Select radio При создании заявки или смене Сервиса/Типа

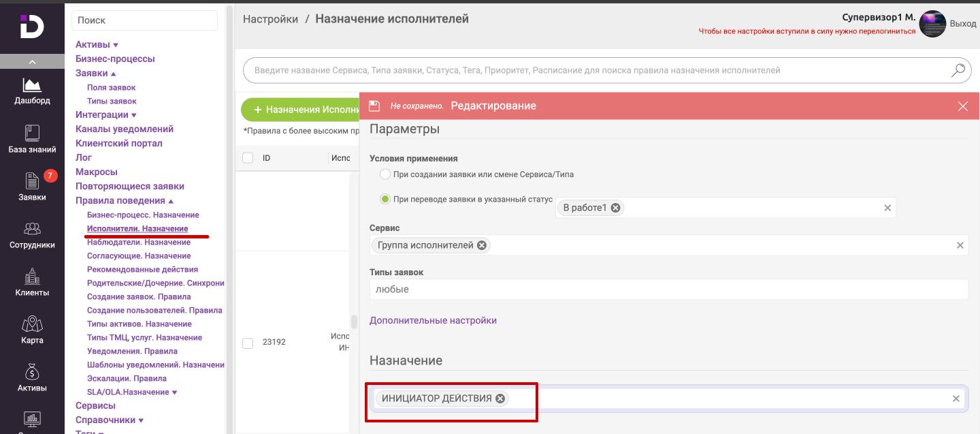385,174
